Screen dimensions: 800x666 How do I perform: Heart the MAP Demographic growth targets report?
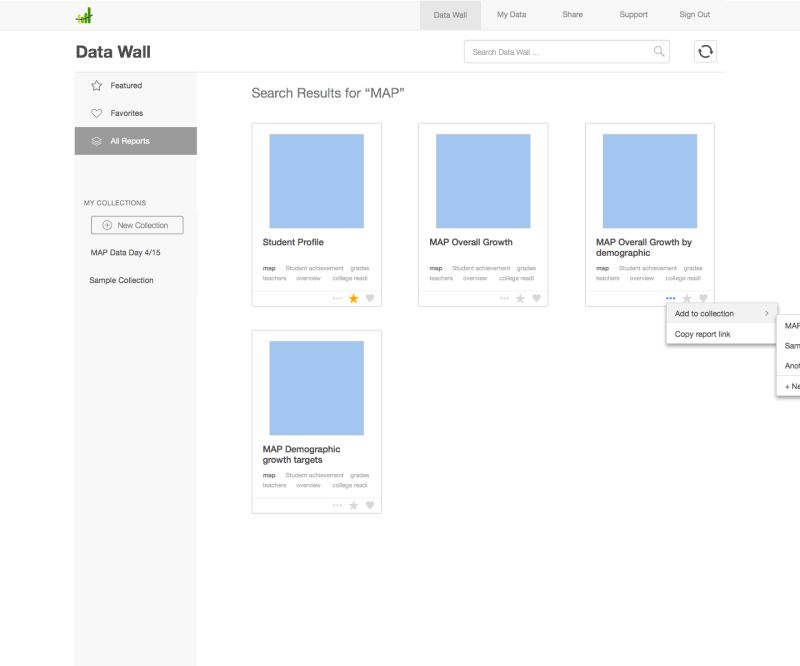point(368,505)
